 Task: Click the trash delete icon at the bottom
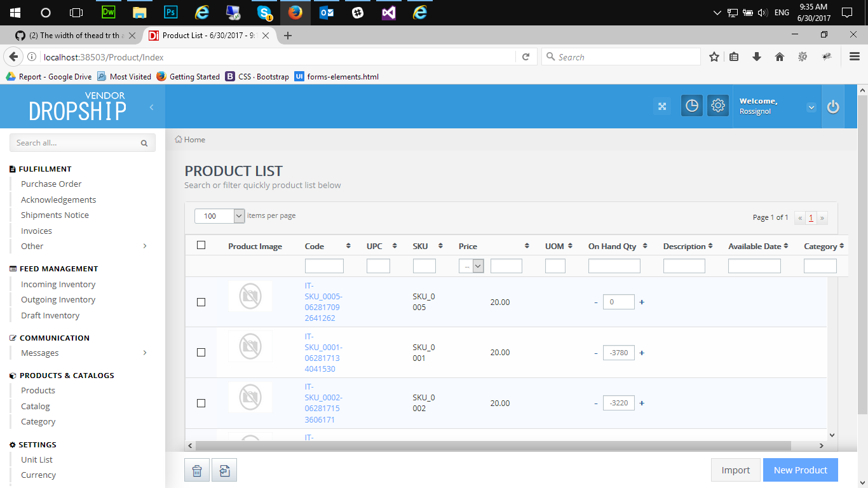point(197,471)
